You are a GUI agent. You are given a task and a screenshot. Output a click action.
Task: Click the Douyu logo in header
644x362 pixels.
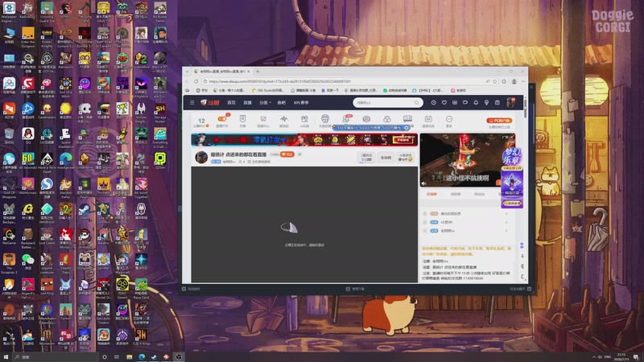pyautogui.click(x=210, y=103)
